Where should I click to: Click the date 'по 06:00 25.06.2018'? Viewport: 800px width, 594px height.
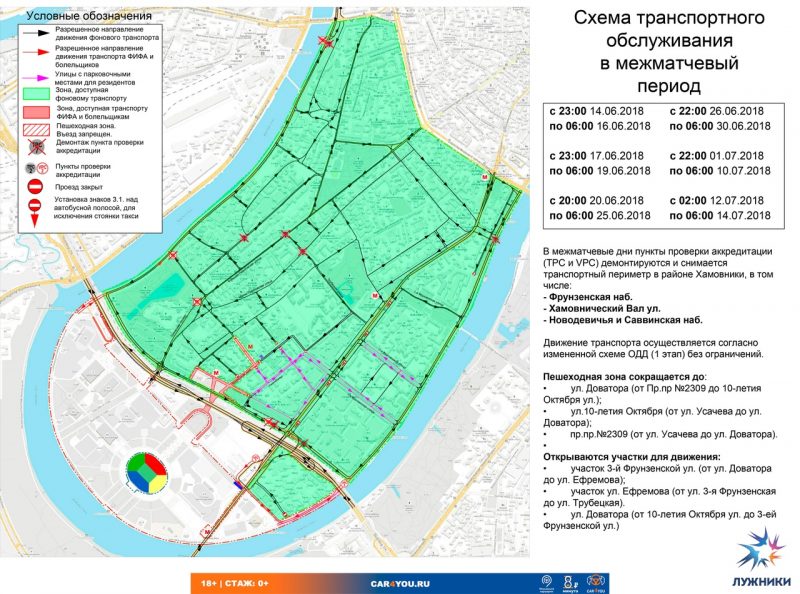(599, 215)
